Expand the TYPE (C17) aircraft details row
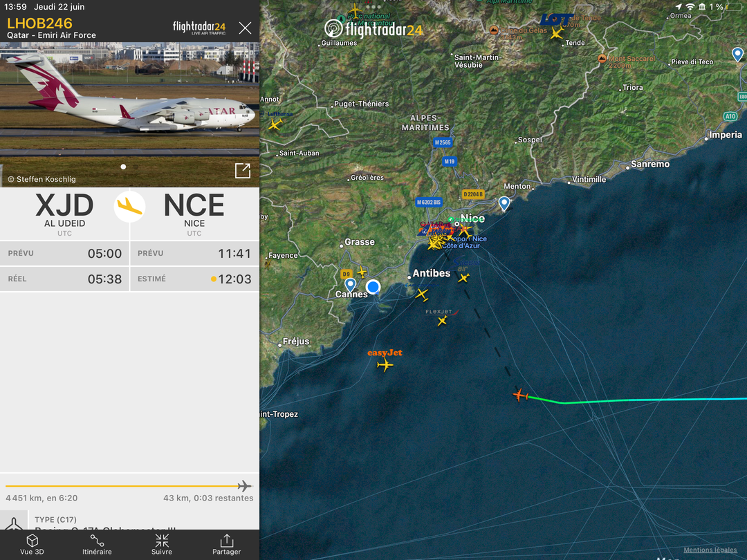This screenshot has width=747, height=560. [x=129, y=521]
